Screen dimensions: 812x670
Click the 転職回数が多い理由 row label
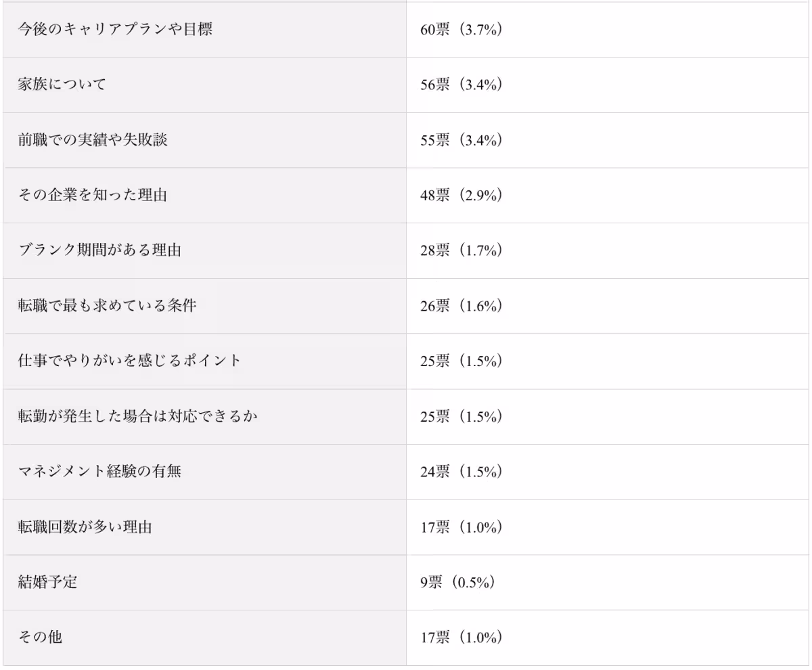point(85,527)
